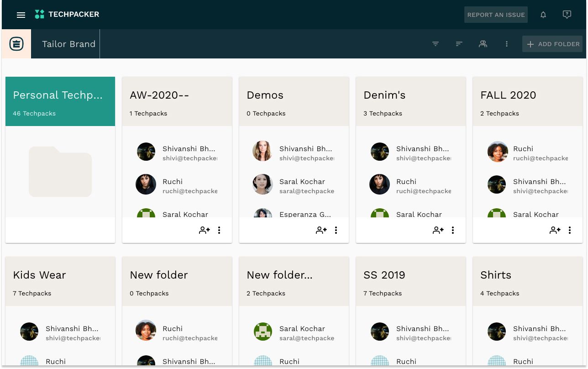This screenshot has width=588, height=369.
Task: Click '7 Techpacks' under SS 2019
Action: tap(383, 293)
